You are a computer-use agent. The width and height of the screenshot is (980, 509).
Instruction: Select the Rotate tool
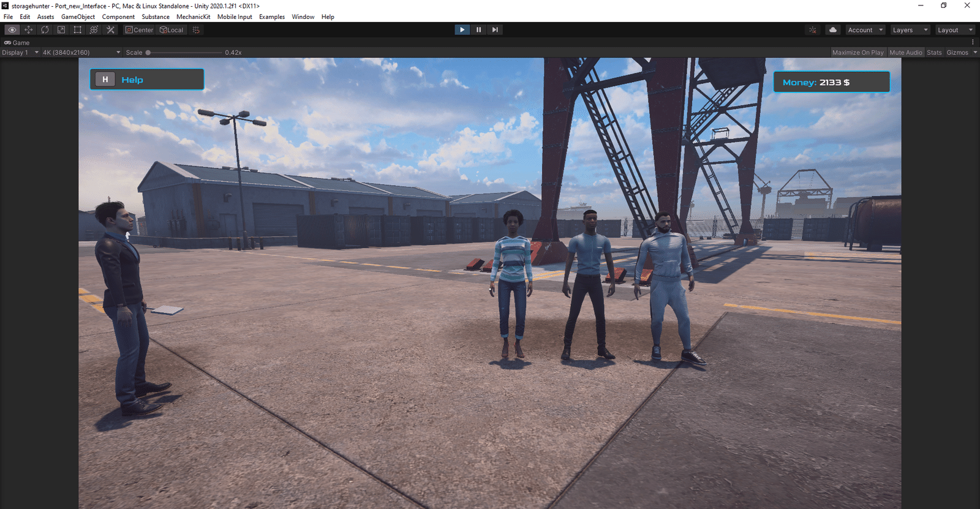click(x=45, y=29)
